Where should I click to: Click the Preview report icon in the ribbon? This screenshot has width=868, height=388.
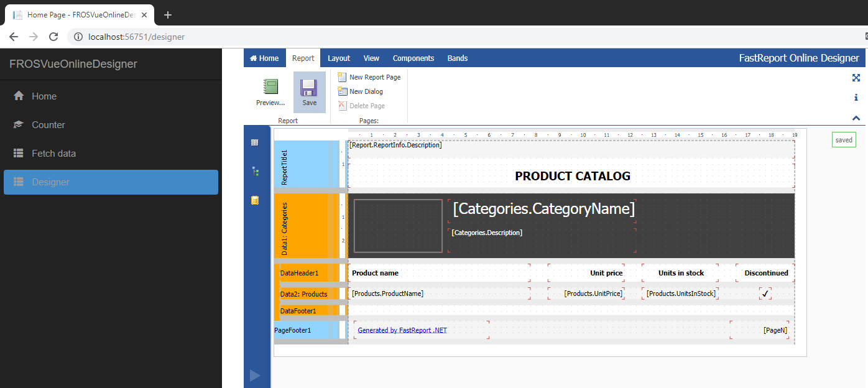270,87
